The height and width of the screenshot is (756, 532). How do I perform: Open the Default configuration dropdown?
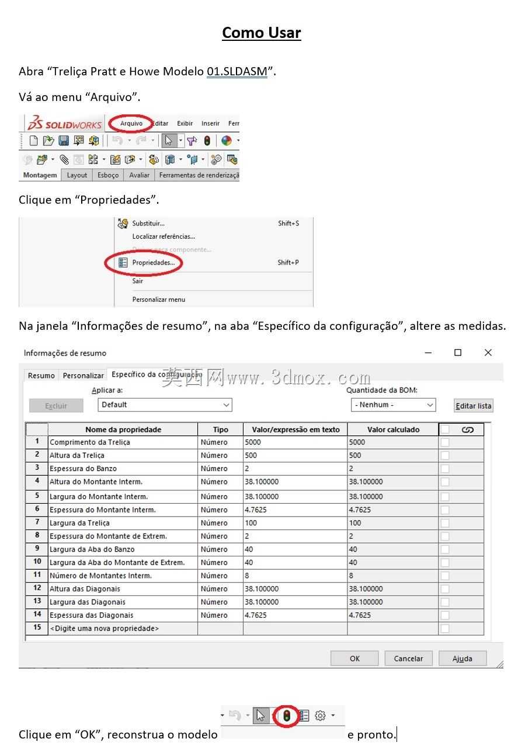[165, 405]
